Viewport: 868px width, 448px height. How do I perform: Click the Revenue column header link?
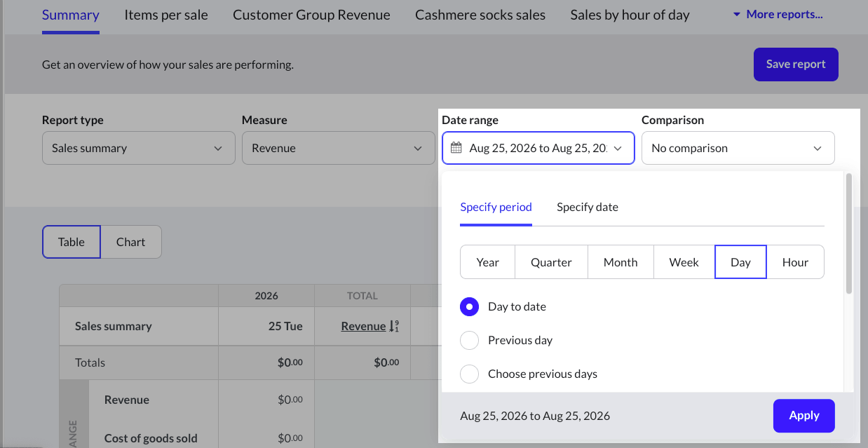coord(363,326)
